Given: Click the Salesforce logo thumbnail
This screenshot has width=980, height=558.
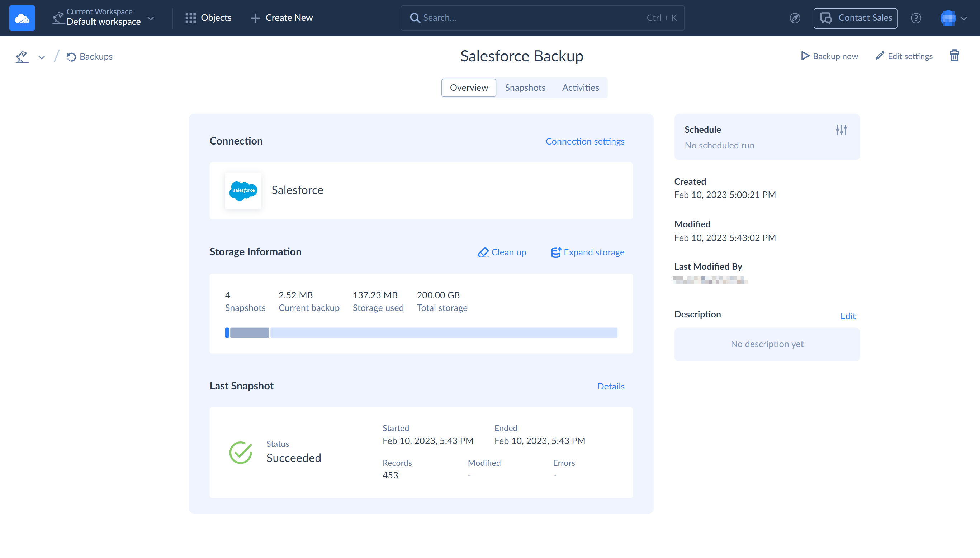Looking at the screenshot, I should [243, 190].
